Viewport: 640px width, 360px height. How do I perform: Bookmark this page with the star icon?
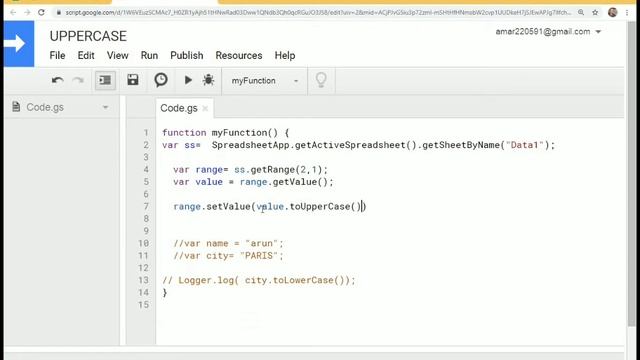(595, 13)
